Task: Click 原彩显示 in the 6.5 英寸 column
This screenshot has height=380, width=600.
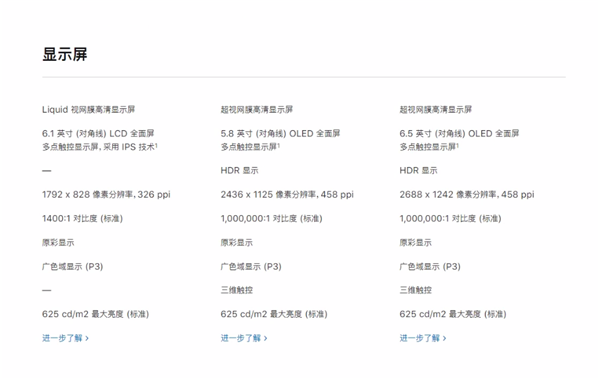Action: (416, 243)
